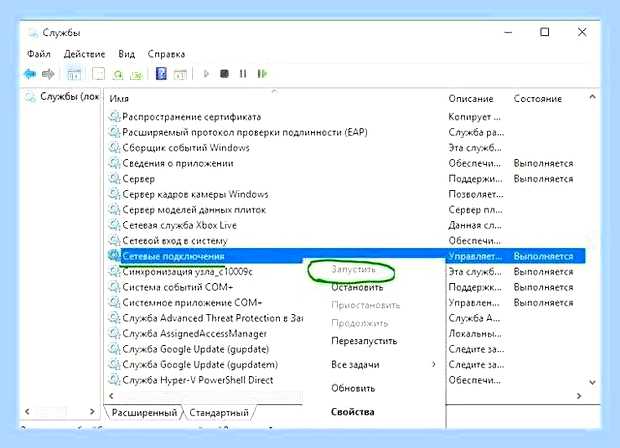Click the services list scroll up arrow
This screenshot has height=448, width=620.
[592, 97]
